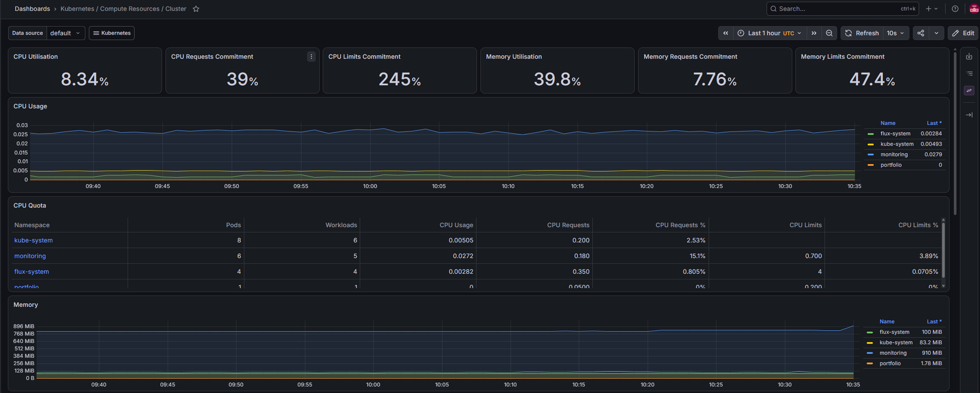The width and height of the screenshot is (980, 393).
Task: Open the help menu question mark icon
Action: (955, 9)
